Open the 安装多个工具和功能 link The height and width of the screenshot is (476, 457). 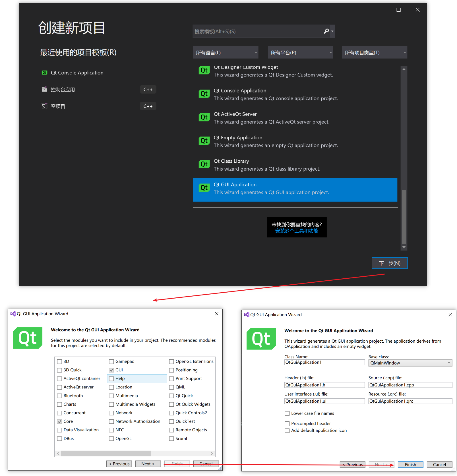click(297, 231)
